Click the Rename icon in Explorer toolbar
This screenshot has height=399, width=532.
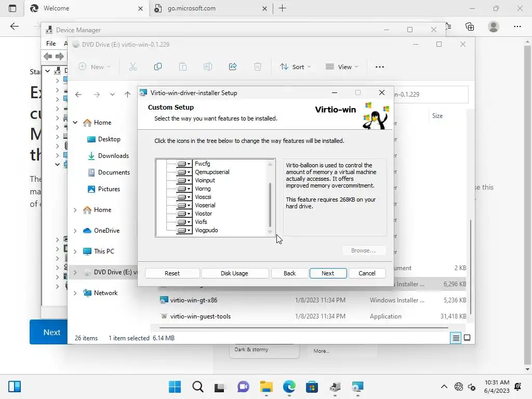208,67
